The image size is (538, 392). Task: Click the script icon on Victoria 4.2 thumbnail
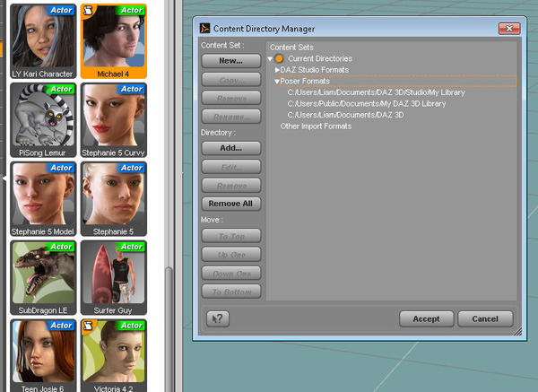[x=89, y=326]
